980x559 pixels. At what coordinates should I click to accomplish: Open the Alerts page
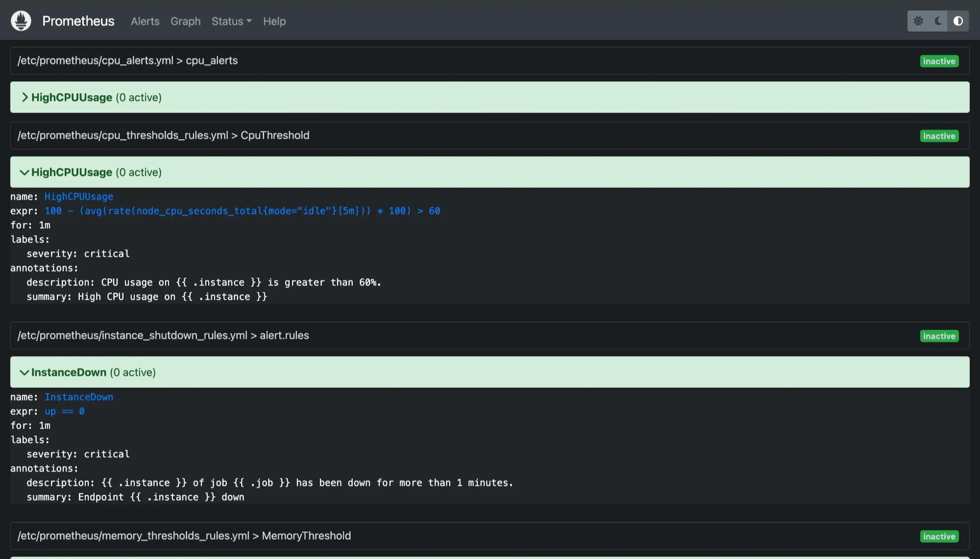(x=145, y=21)
